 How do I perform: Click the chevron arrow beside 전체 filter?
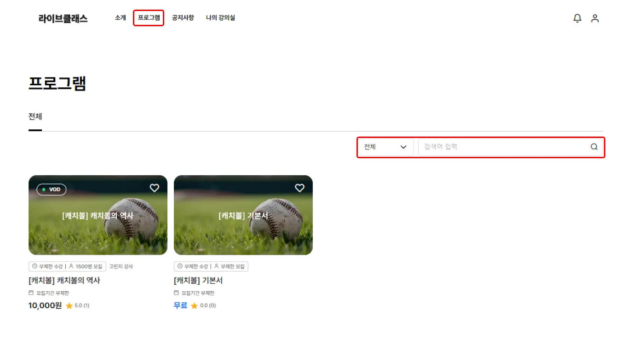(x=403, y=147)
